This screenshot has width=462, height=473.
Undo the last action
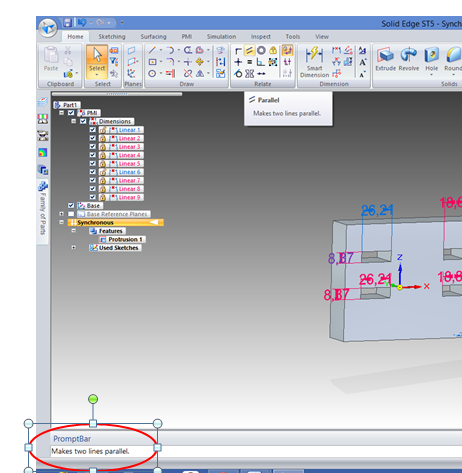(82, 23)
